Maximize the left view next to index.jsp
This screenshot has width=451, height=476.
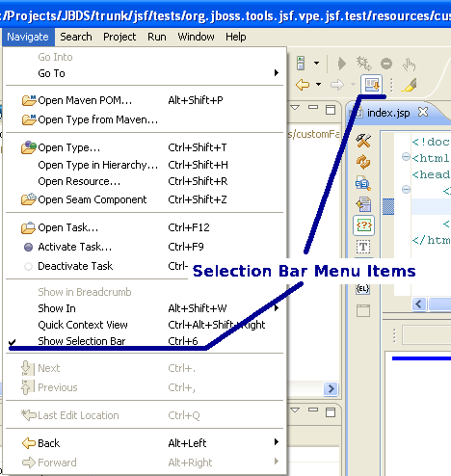pos(331,110)
